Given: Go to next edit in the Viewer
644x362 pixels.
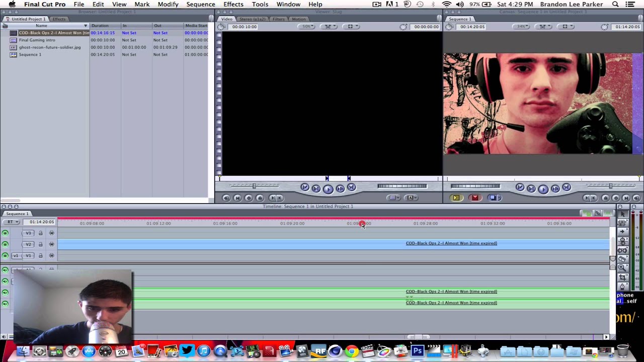Looking at the screenshot, I should [x=351, y=188].
